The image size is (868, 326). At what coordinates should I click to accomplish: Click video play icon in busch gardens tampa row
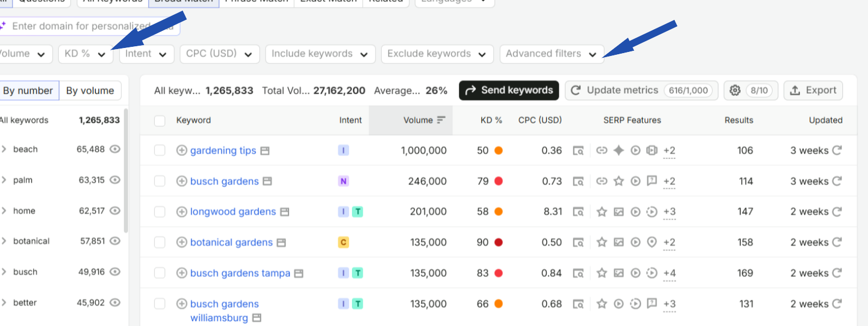point(635,273)
